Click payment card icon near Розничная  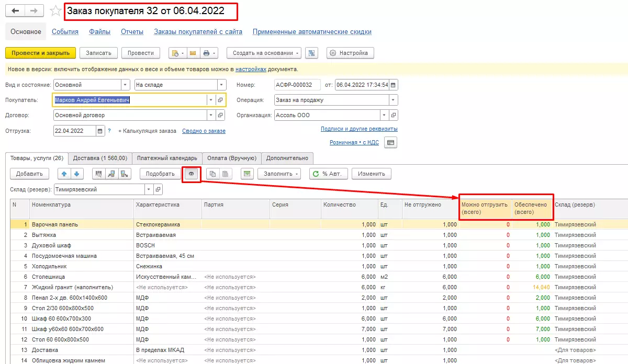pyautogui.click(x=390, y=142)
